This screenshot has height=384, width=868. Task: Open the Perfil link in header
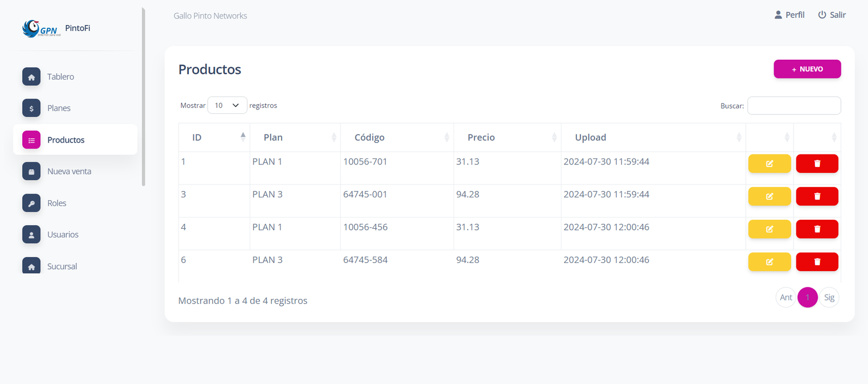789,15
